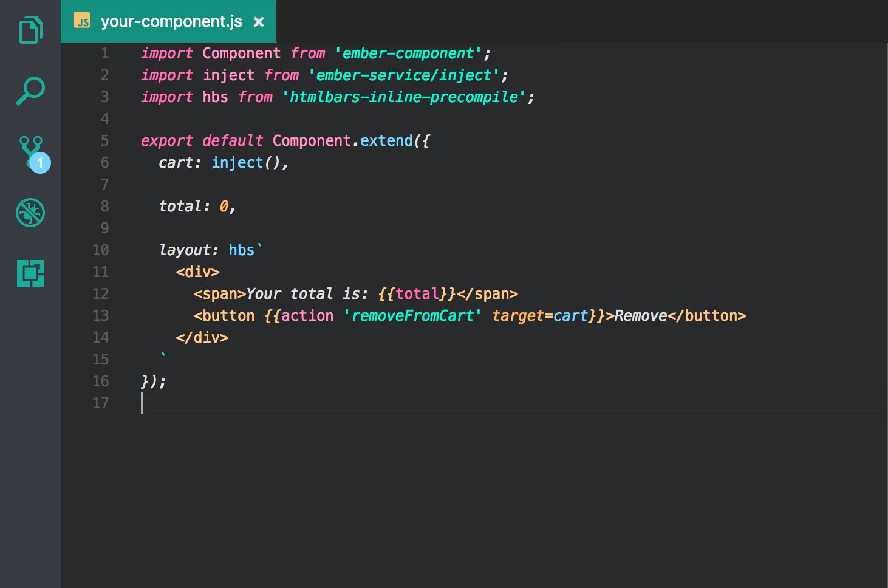Place cursor on the word Component
888x588 pixels.
[x=241, y=53]
